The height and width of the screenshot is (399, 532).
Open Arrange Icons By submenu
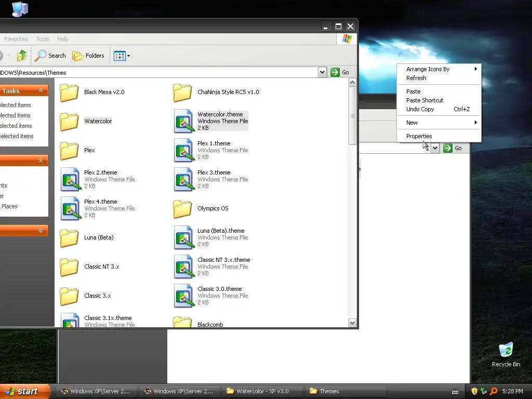pos(439,69)
